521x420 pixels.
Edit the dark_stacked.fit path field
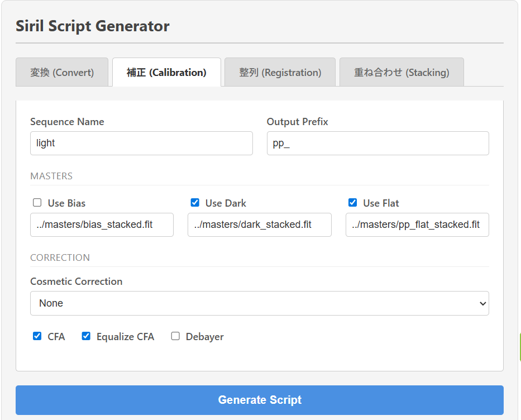pos(260,225)
